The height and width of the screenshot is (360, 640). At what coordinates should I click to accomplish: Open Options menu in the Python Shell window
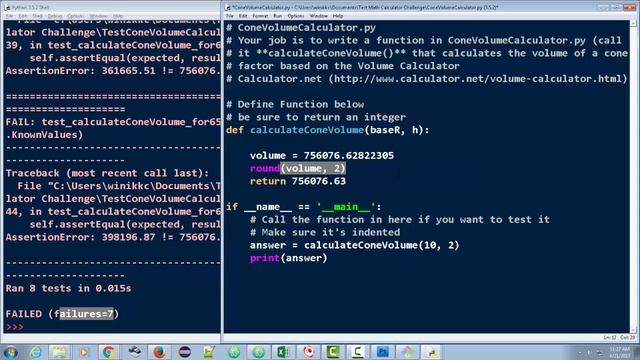point(76,16)
